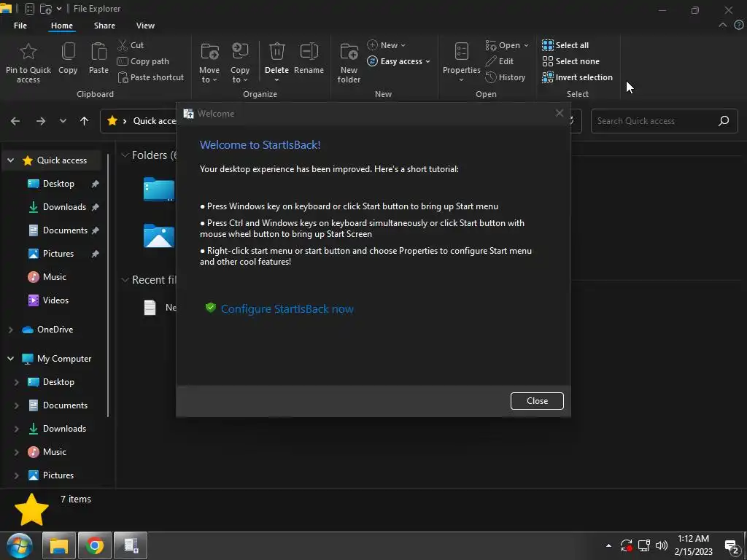Click Edit in the Open group
The width and height of the screenshot is (747, 560).
(499, 61)
